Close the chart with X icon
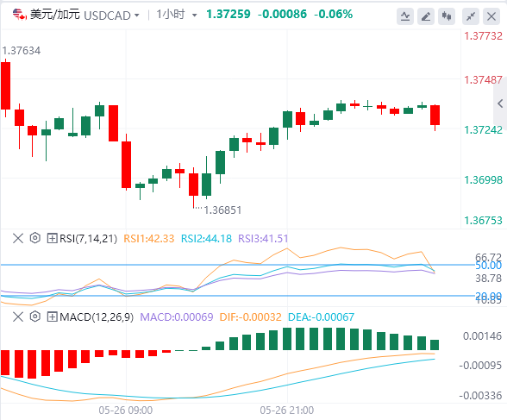507x420 pixels. click(491, 16)
